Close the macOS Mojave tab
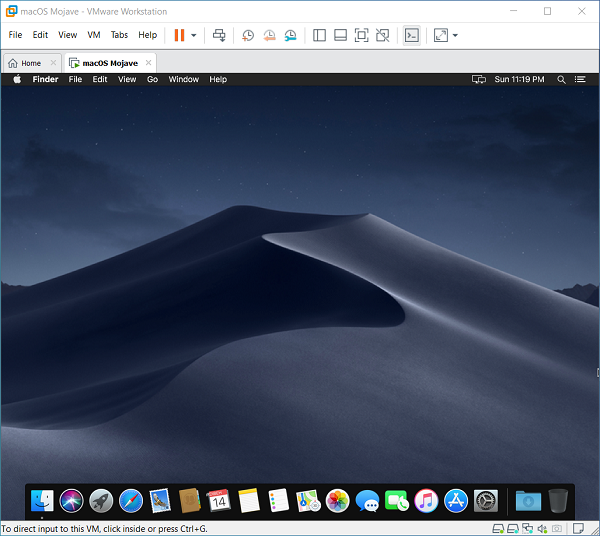Viewport: 600px width, 536px height. [x=148, y=63]
